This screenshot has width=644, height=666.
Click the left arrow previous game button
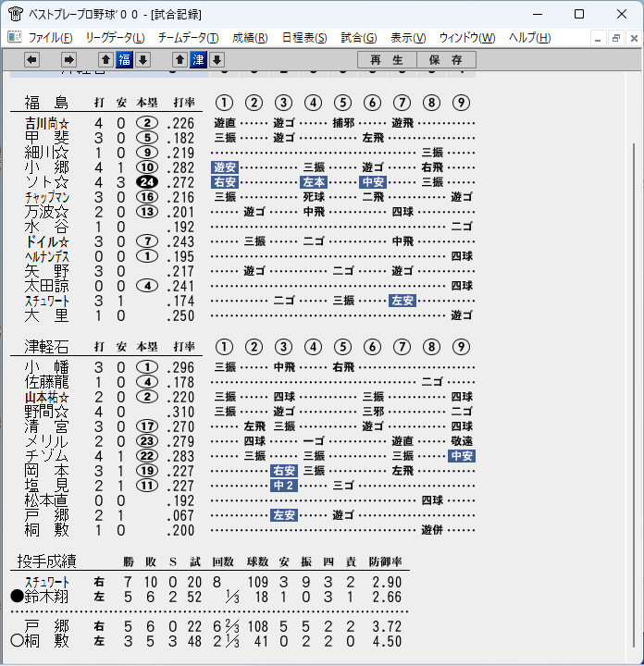(x=31, y=60)
